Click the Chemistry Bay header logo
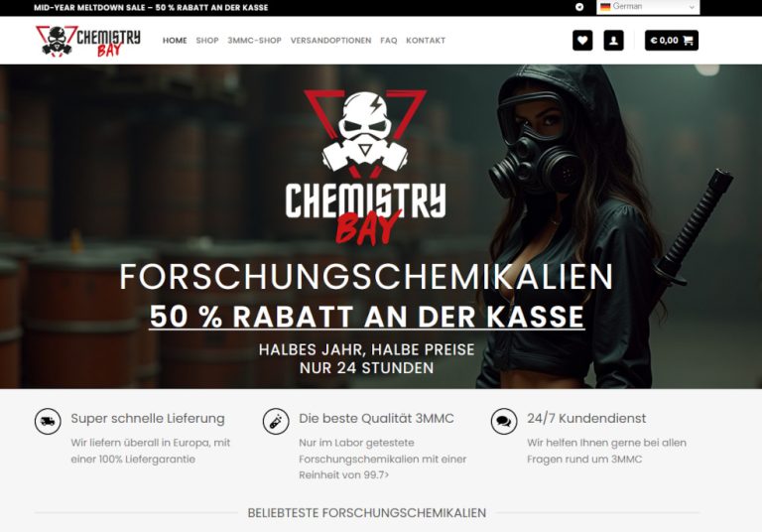 pos(88,42)
